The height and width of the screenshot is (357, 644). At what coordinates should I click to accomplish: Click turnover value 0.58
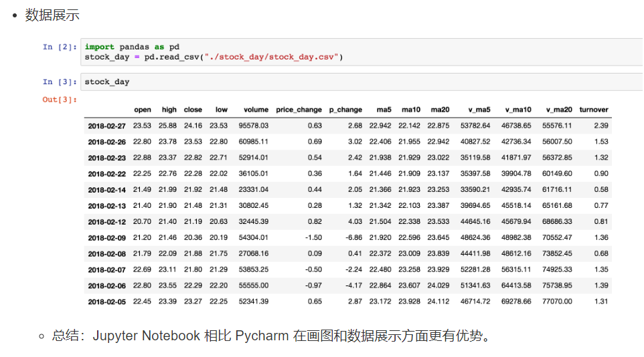601,190
